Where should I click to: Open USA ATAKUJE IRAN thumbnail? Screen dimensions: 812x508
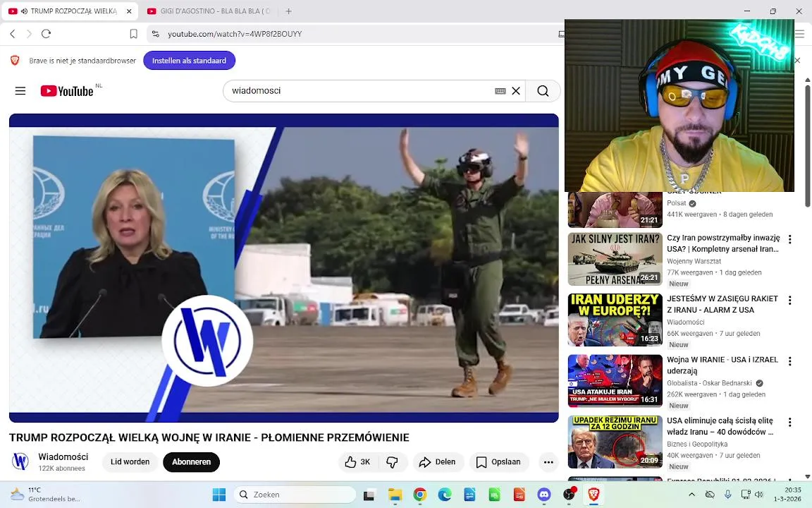(615, 381)
